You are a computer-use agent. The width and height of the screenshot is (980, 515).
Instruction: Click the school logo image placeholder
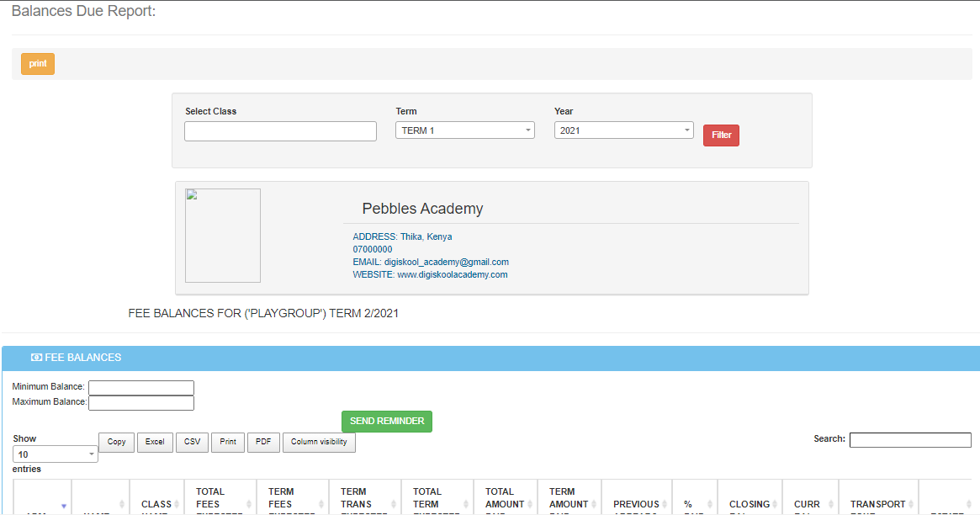223,236
